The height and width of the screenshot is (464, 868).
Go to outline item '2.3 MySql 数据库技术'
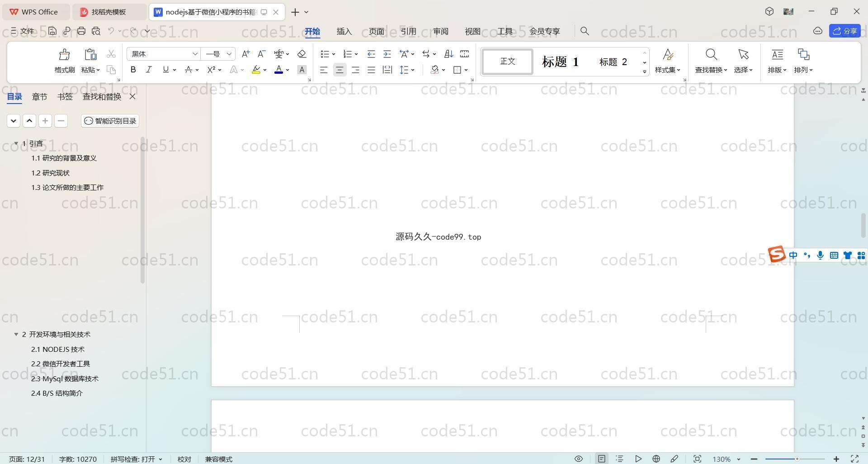point(65,379)
